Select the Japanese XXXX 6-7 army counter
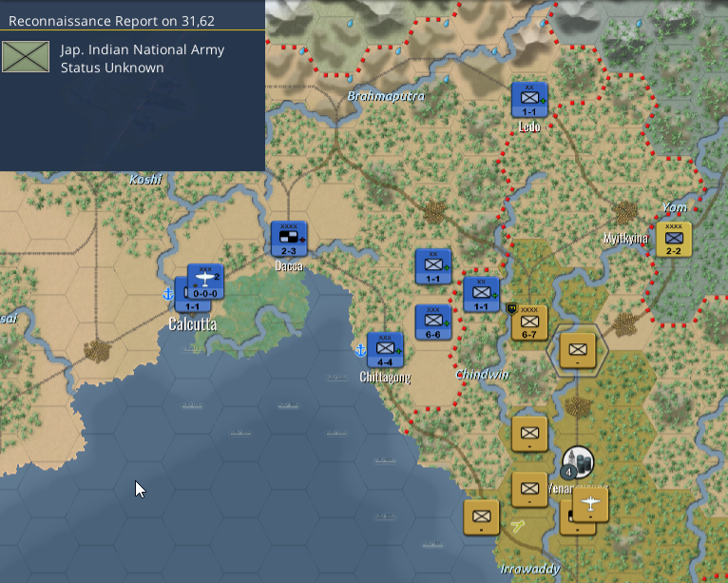Screen dimensions: 728x583 529,322
